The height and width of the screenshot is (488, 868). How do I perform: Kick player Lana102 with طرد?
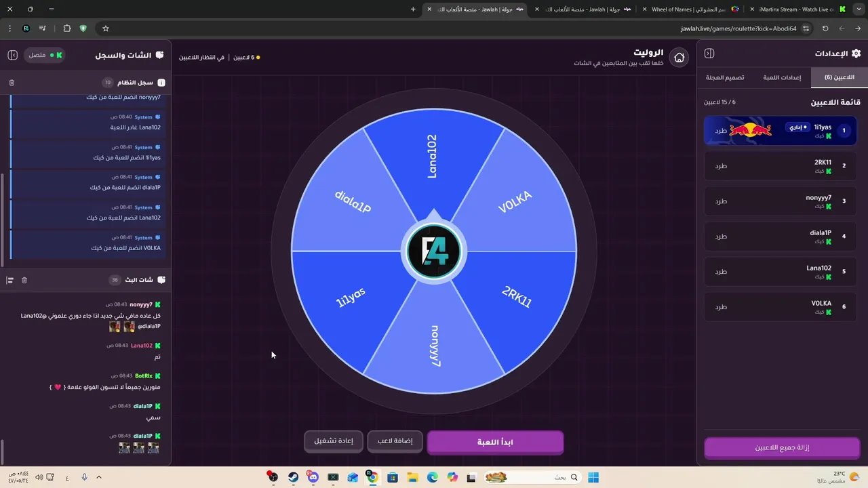pyautogui.click(x=721, y=272)
